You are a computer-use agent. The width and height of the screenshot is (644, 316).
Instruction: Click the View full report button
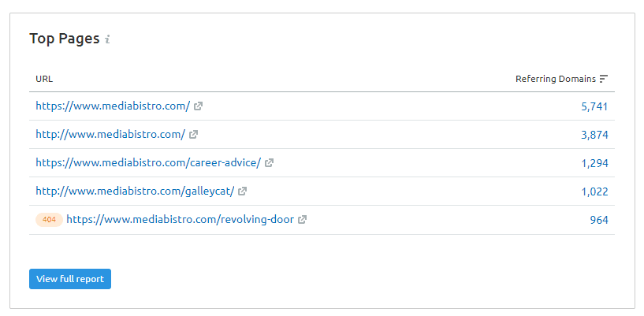(70, 279)
